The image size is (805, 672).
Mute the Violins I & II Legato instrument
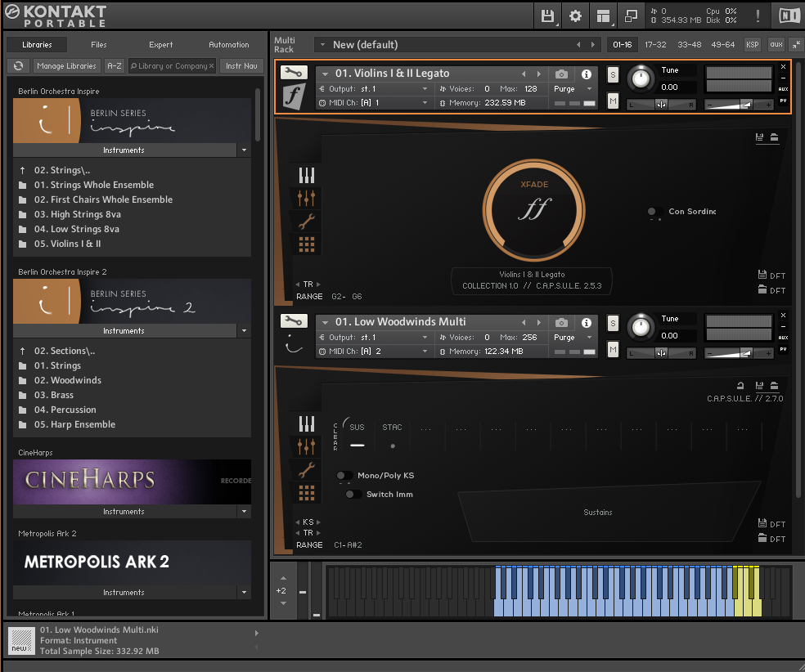point(613,101)
